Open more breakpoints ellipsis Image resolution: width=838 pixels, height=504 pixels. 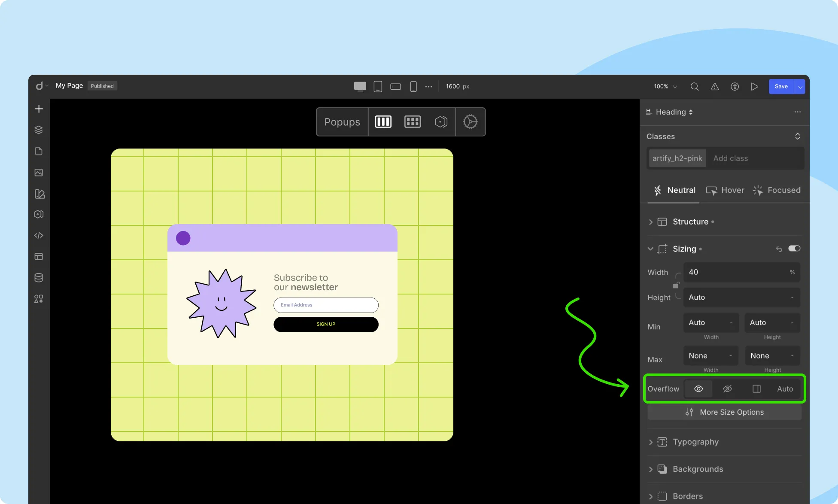(x=428, y=86)
